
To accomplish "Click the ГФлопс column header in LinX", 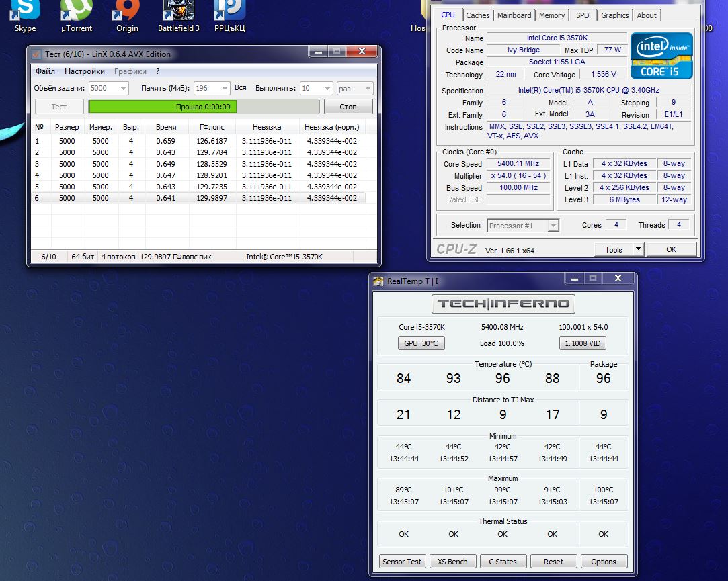I will 212,127.
